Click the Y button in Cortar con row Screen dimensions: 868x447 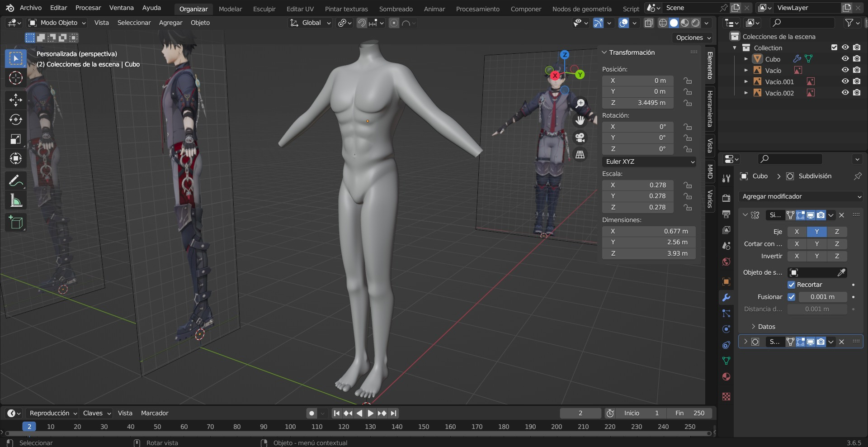click(816, 244)
